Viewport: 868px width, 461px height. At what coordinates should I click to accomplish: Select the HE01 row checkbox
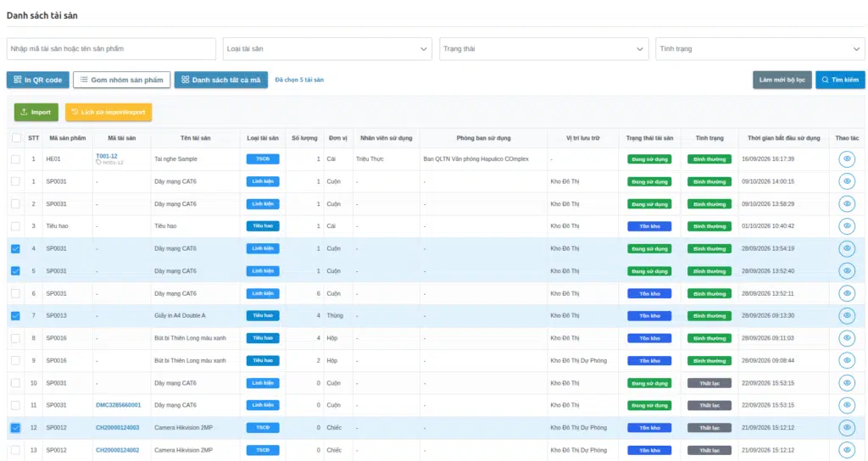pyautogui.click(x=15, y=158)
